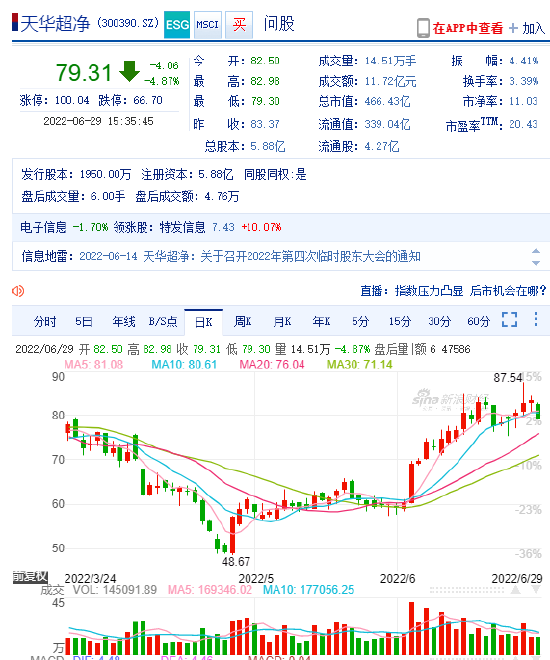550x660 pixels.
Task: Click the up triangle beside range slider
Action: [515, 590]
